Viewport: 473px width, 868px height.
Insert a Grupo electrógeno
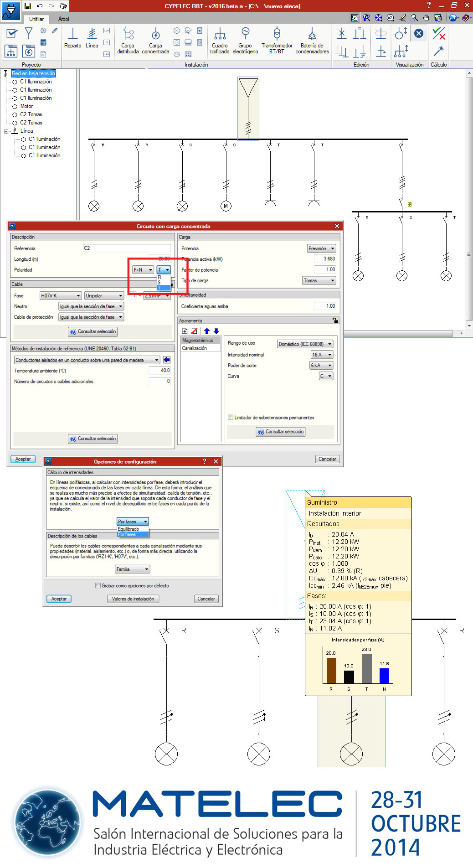pos(245,41)
